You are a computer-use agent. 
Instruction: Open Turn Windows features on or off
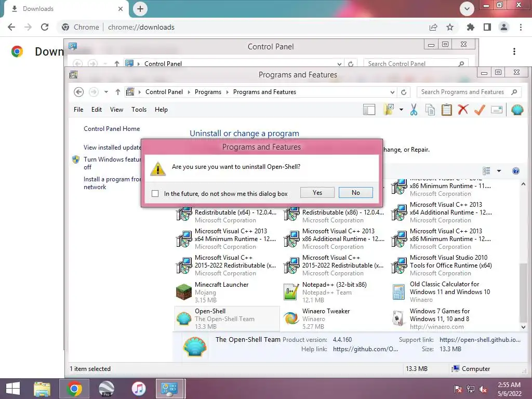coord(112,163)
